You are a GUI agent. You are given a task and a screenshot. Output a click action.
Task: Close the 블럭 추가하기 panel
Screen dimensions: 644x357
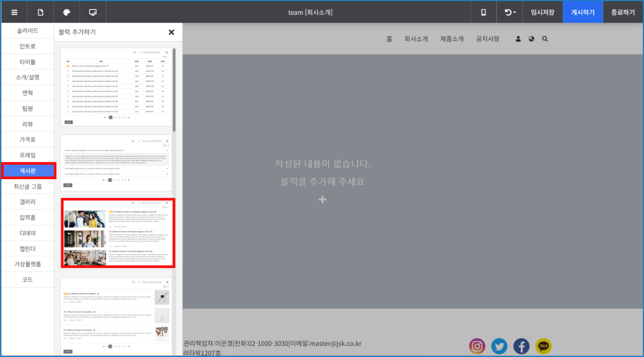171,32
